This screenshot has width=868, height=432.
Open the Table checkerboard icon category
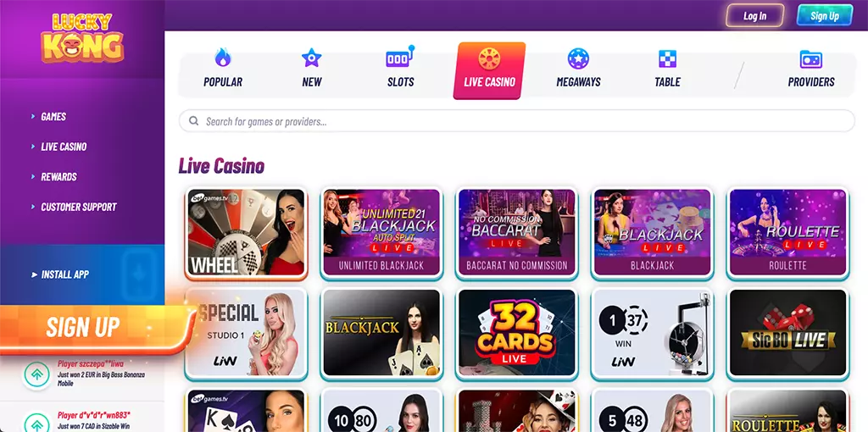click(x=667, y=58)
